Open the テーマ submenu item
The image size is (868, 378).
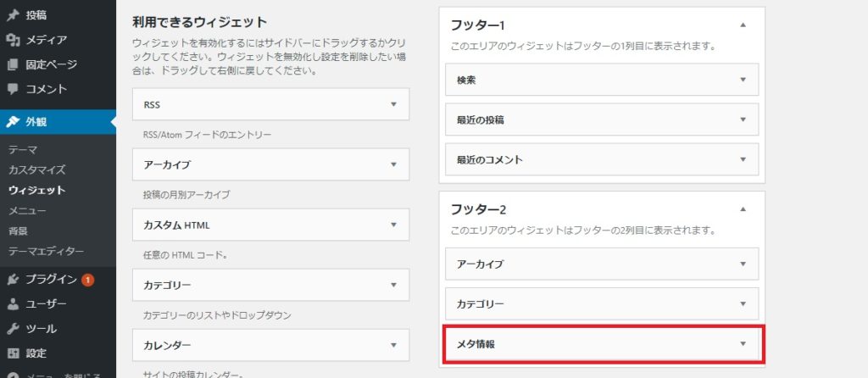pyautogui.click(x=23, y=150)
